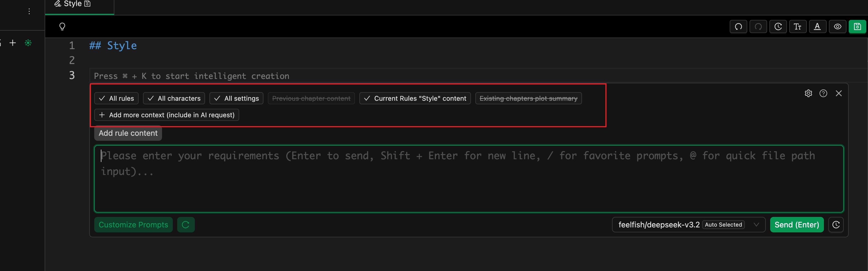Open version history clock icon in toolbar
Screen dimensions: 868x271
(778, 27)
